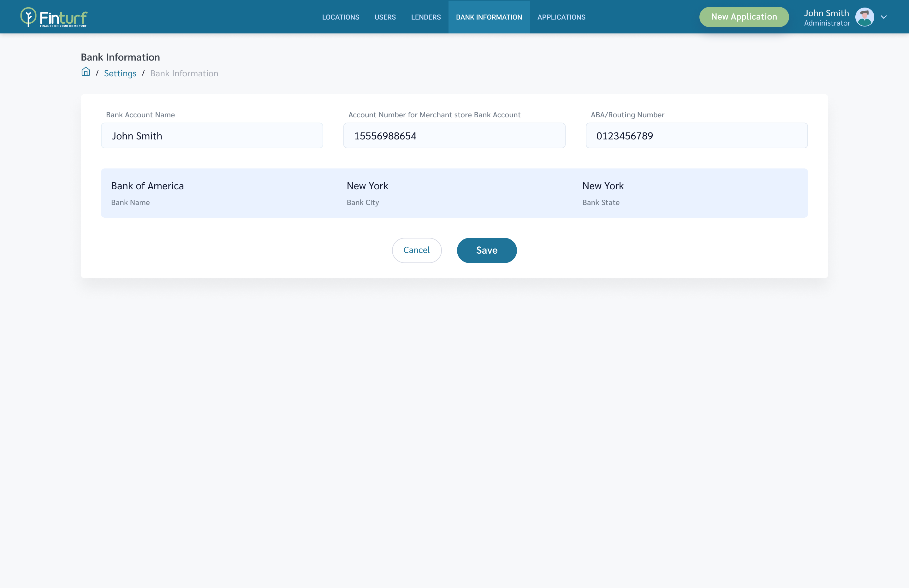Click the Bank Information breadcrumb text
909x588 pixels.
[x=184, y=73]
